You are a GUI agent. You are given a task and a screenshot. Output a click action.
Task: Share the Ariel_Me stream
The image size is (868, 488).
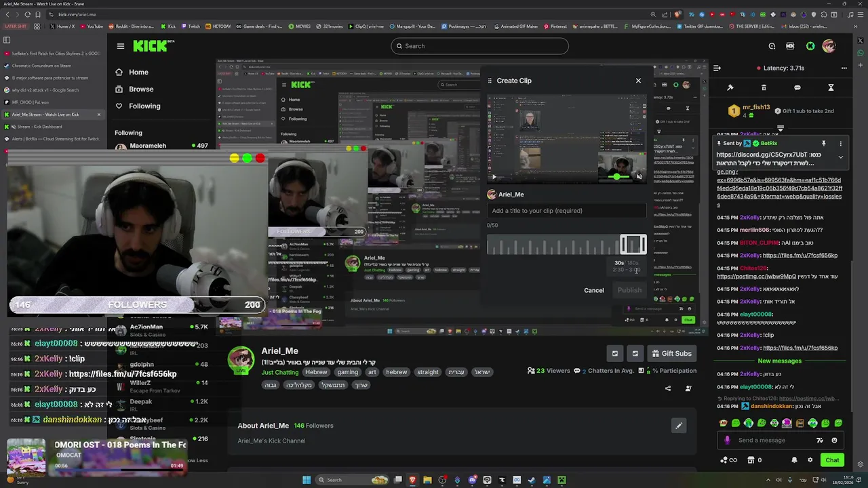pos(668,388)
